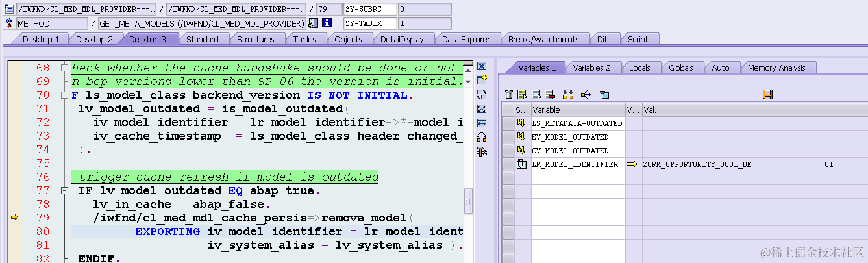Viewport: 868px width, 263px height.
Task: Open the Data Explorer tab
Action: tap(465, 39)
